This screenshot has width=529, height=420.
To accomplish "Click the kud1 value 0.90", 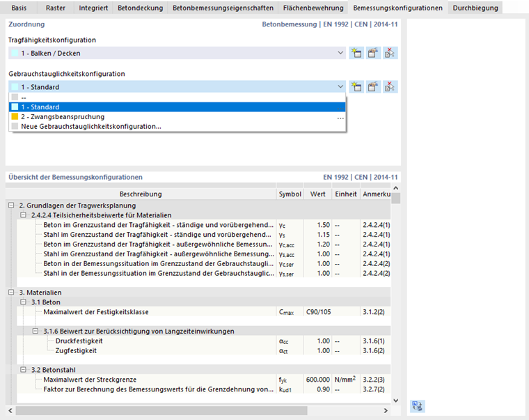I will (x=318, y=389).
